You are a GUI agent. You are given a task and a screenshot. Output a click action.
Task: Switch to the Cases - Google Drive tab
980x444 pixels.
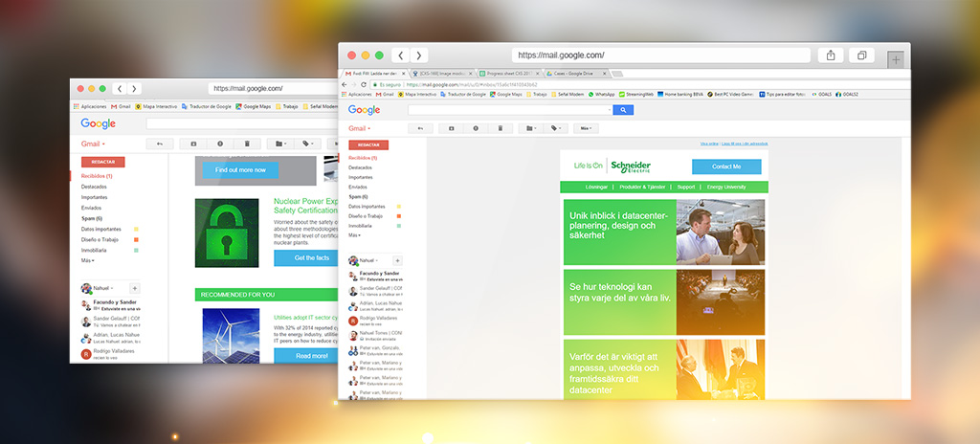point(574,74)
